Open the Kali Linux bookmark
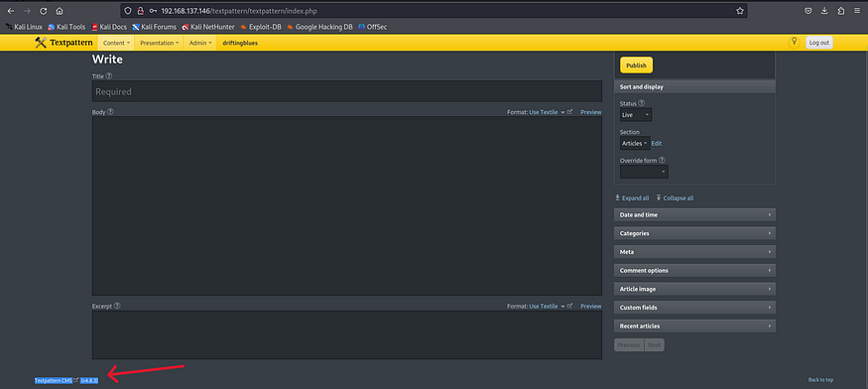Image resolution: width=868 pixels, height=389 pixels. click(24, 27)
